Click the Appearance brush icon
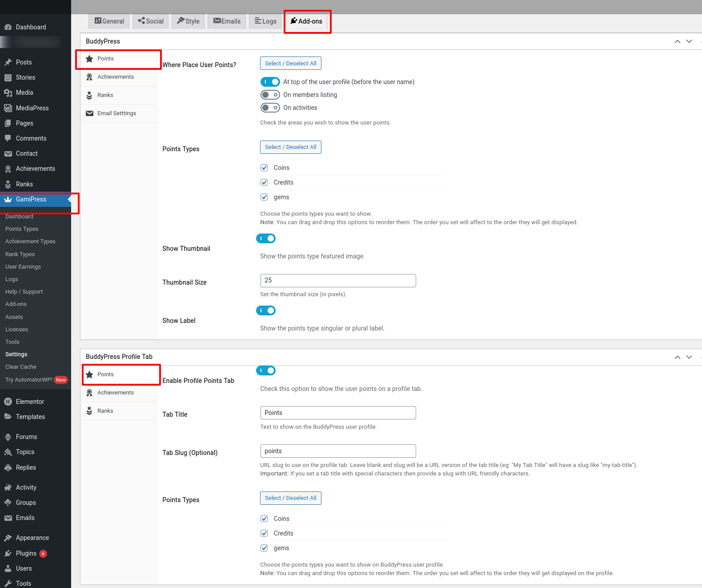 pyautogui.click(x=8, y=538)
